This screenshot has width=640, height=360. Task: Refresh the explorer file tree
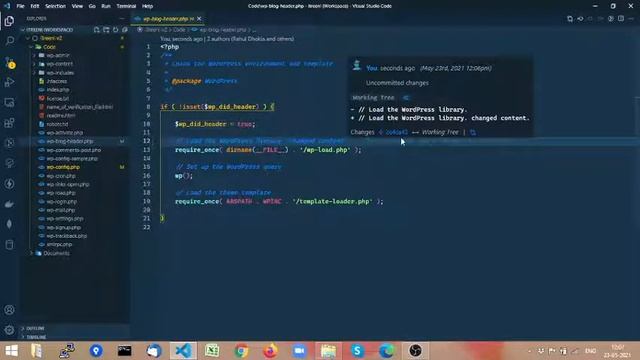coord(116,30)
